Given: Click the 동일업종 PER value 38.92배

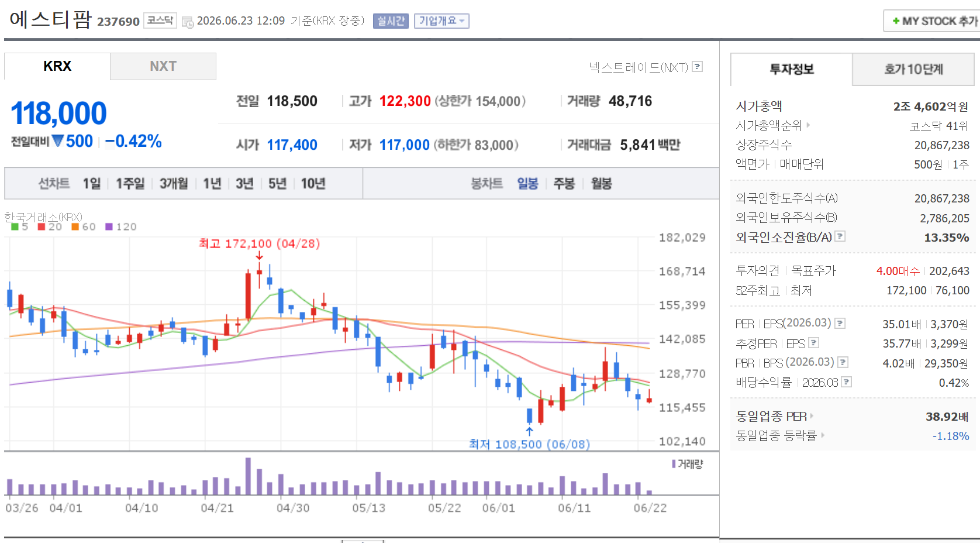Looking at the screenshot, I should pyautogui.click(x=947, y=417).
